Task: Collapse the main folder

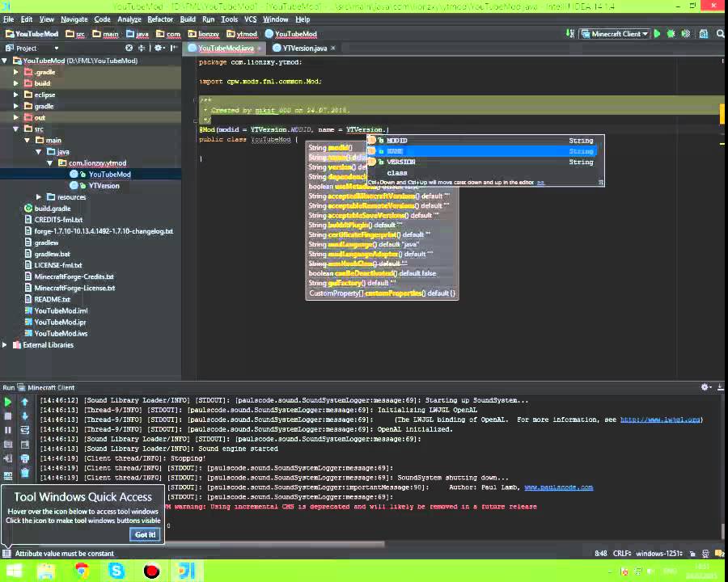Action: [27, 140]
